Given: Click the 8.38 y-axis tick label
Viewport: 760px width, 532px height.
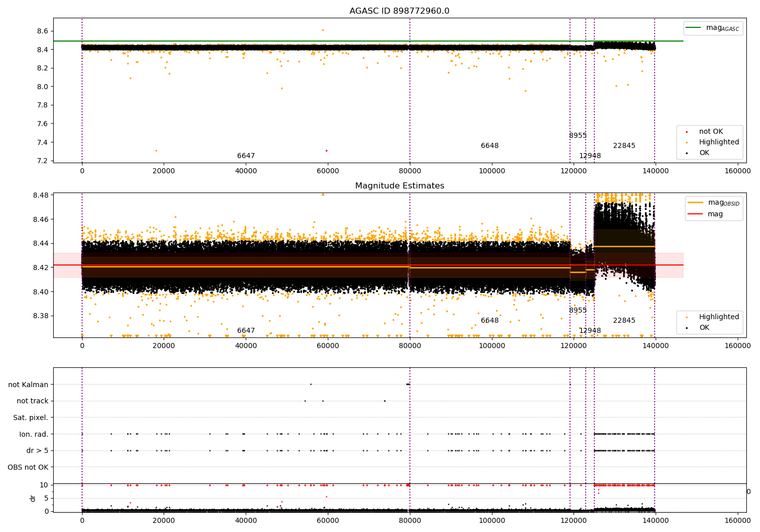Looking at the screenshot, I should click(41, 316).
